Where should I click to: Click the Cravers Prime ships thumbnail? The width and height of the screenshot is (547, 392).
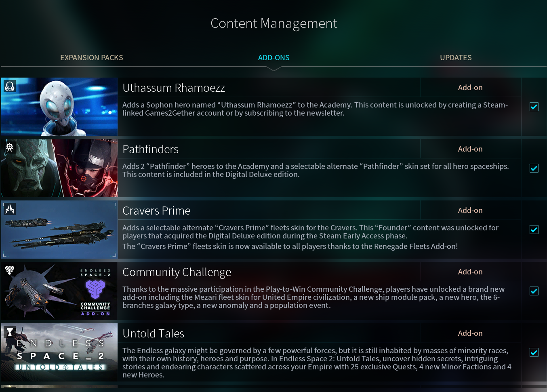point(59,230)
